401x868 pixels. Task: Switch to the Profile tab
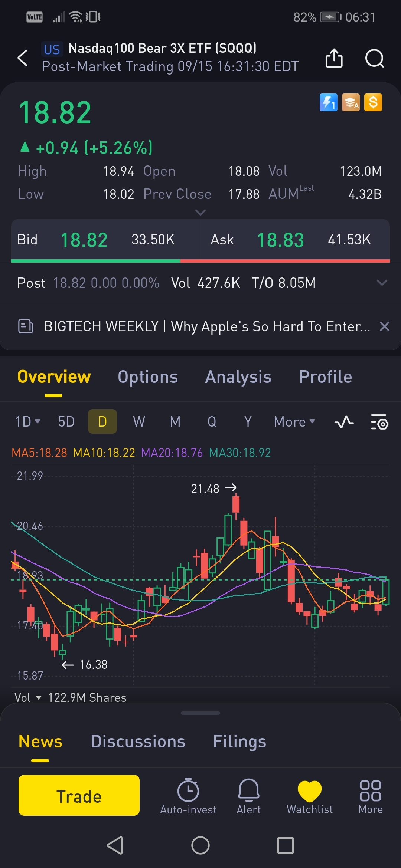click(326, 377)
